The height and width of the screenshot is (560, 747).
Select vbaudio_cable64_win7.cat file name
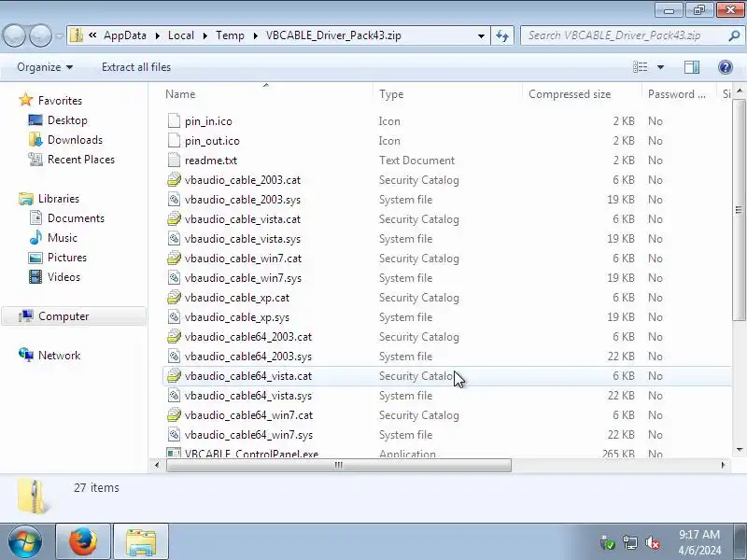click(248, 414)
